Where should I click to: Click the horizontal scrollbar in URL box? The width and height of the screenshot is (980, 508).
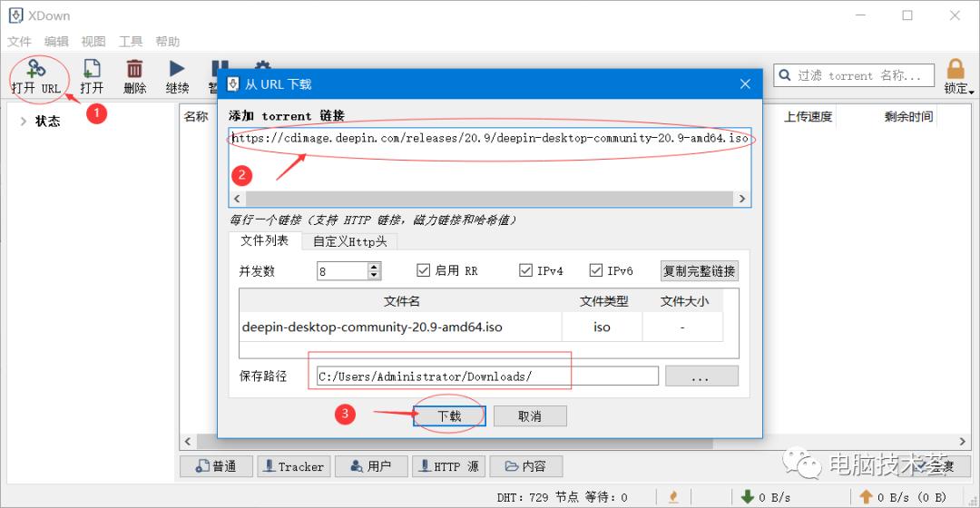coord(489,199)
